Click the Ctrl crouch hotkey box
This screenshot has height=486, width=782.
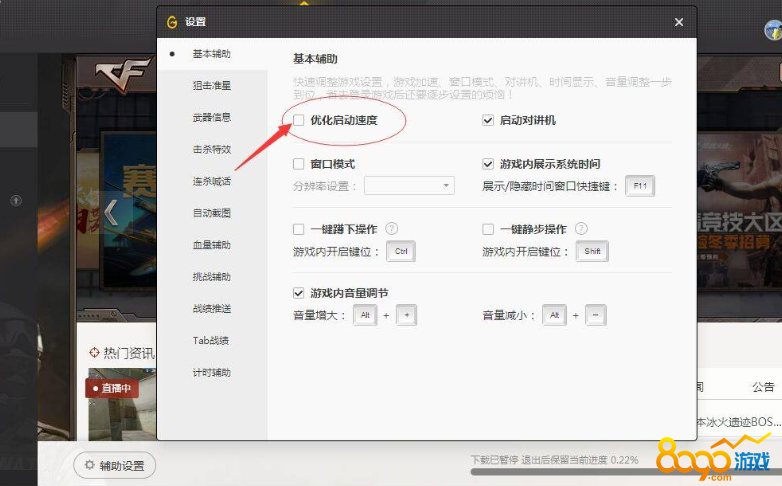(401, 252)
